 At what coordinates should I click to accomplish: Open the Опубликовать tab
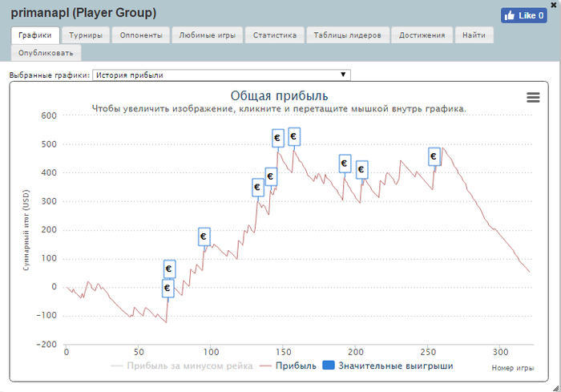46,53
